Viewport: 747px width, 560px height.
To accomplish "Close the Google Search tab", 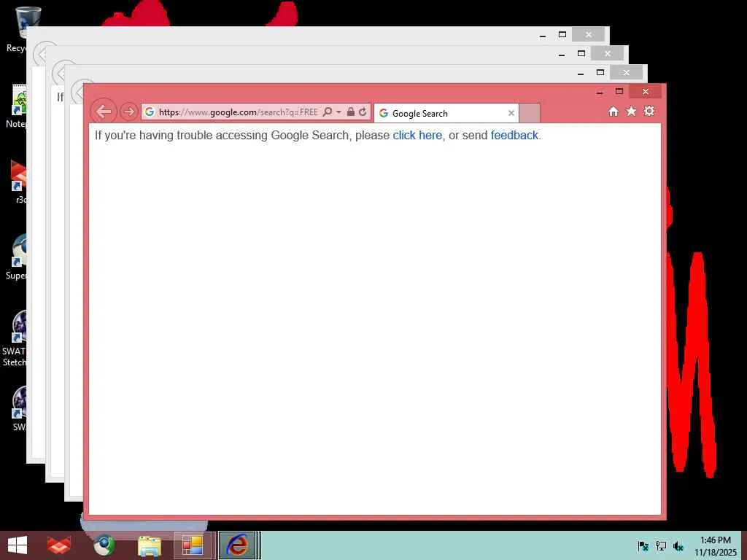I will pyautogui.click(x=511, y=113).
